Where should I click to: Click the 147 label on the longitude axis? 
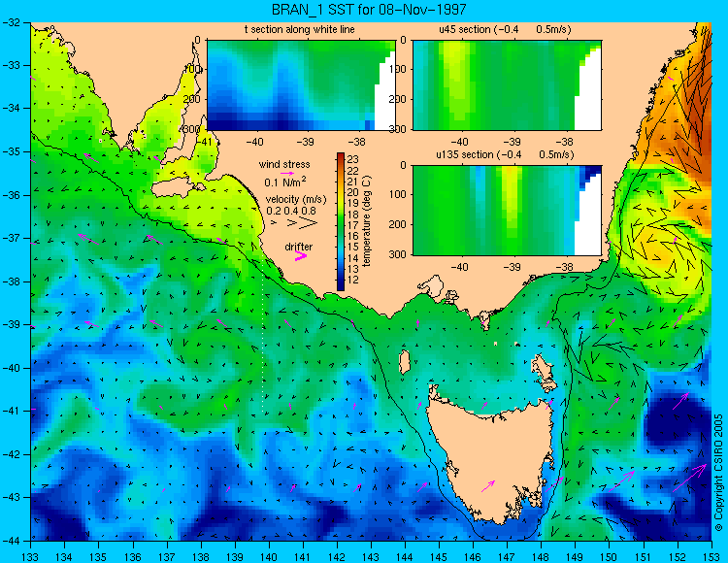click(x=507, y=557)
